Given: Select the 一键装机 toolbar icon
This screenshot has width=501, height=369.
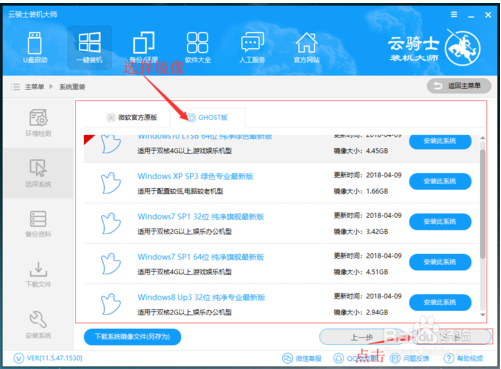Looking at the screenshot, I should pos(89,47).
